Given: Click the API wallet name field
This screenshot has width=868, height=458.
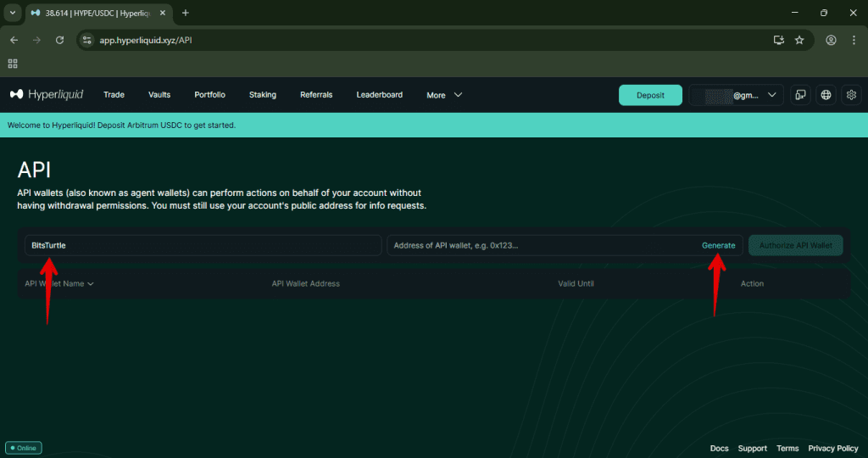Looking at the screenshot, I should point(203,245).
